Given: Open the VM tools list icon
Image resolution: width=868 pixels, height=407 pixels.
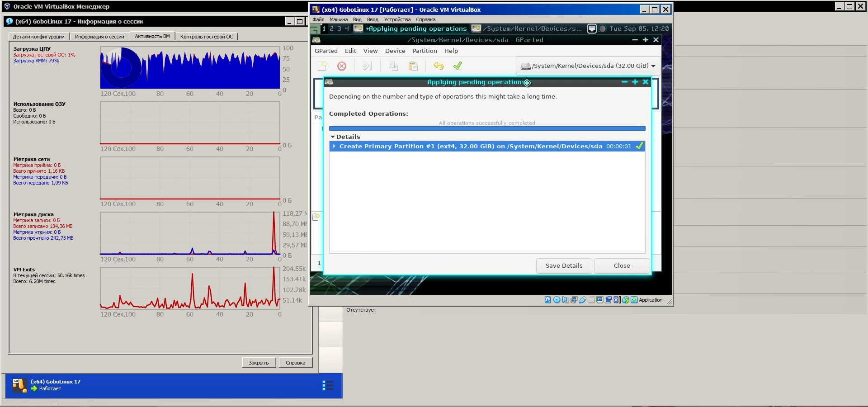Looking at the screenshot, I should [328, 385].
